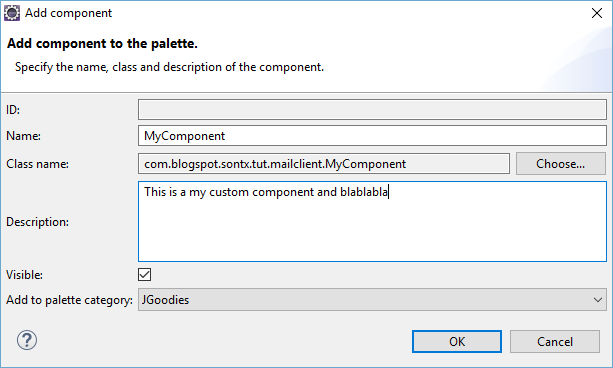Open help via the question mark icon
613x368 pixels.
pyautogui.click(x=27, y=340)
